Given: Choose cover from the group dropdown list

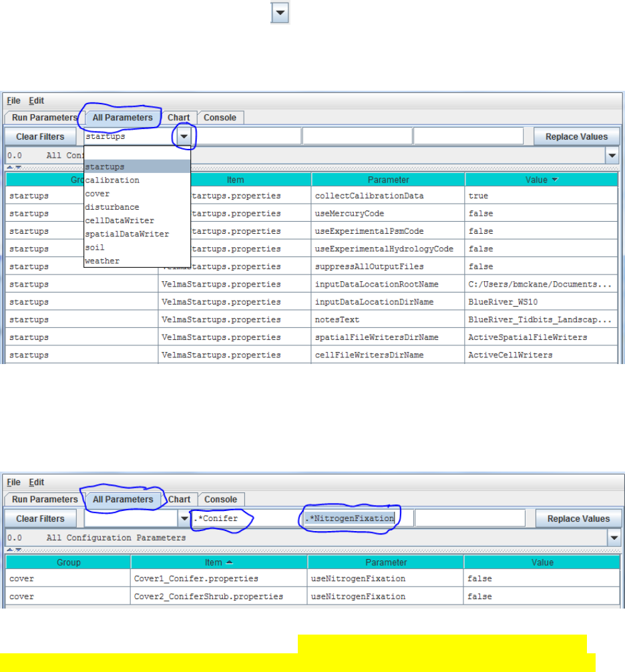Looking at the screenshot, I should [137, 194].
